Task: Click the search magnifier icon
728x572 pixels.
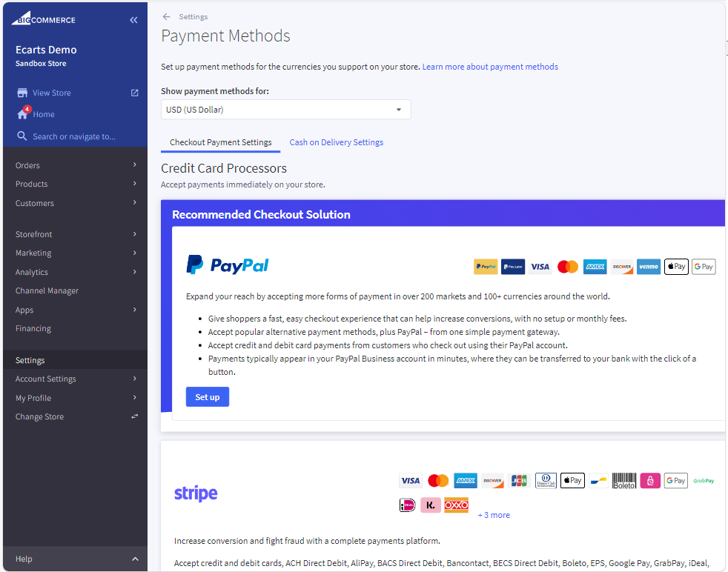Action: (21, 136)
